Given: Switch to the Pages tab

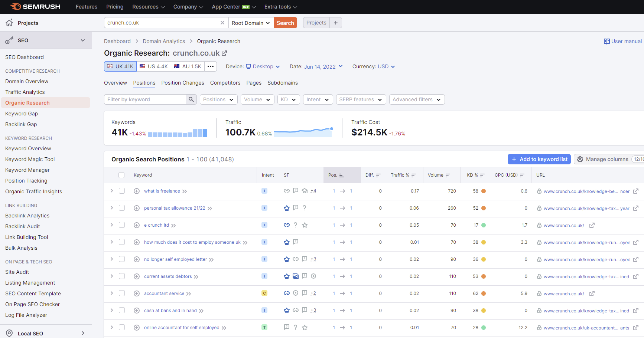Looking at the screenshot, I should pyautogui.click(x=254, y=83).
